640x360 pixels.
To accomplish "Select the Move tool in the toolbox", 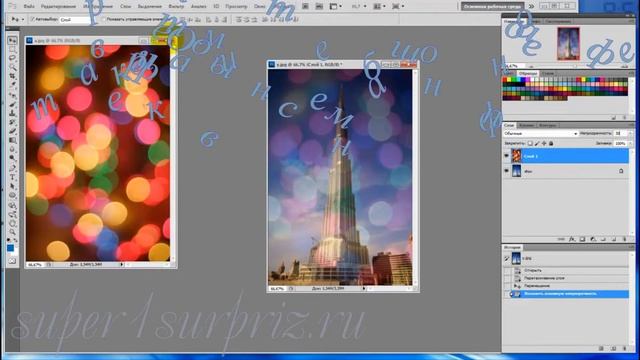I will coord(12,40).
